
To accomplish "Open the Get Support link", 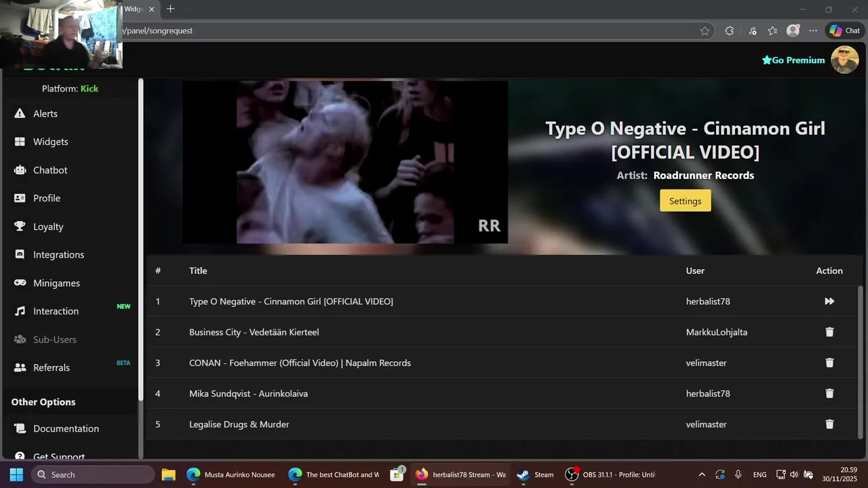I will (x=59, y=456).
